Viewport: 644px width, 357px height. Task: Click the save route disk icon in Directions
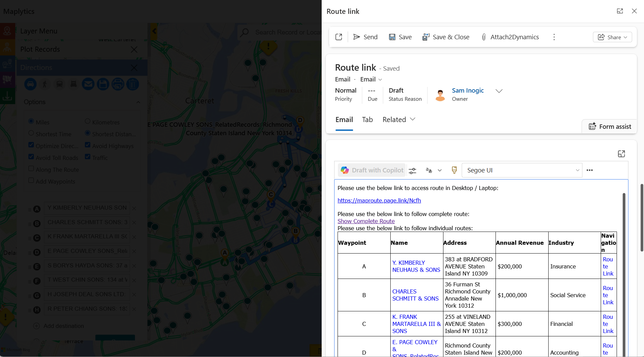click(103, 84)
